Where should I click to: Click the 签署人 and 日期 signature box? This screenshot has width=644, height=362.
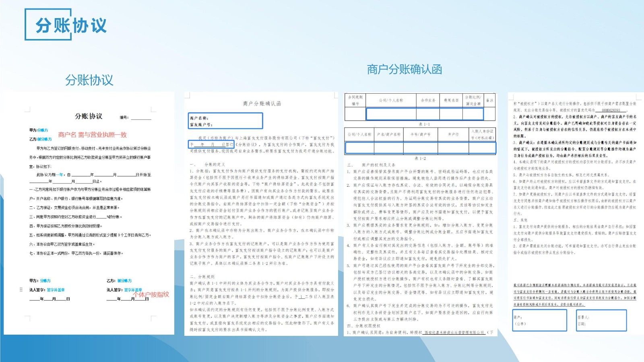(601, 320)
